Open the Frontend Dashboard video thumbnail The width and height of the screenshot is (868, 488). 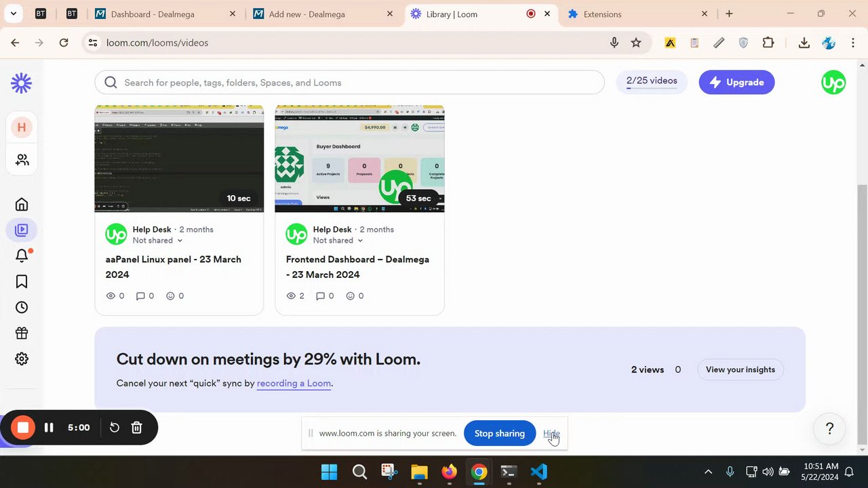point(359,159)
